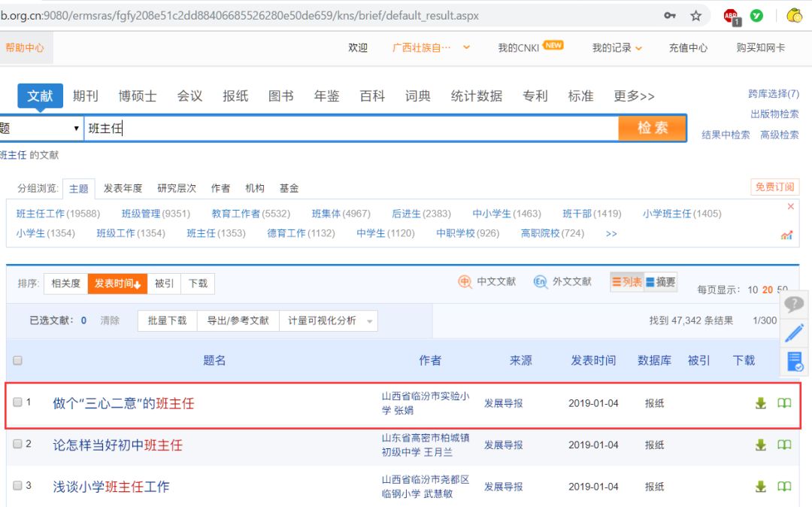812x507 pixels.
Task: Toggle the select-all checkbox in header
Action: pos(18,361)
